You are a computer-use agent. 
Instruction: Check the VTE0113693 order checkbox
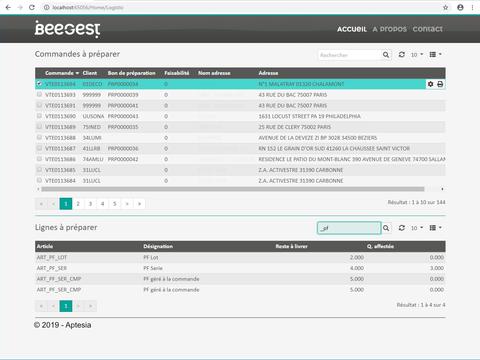click(x=39, y=94)
